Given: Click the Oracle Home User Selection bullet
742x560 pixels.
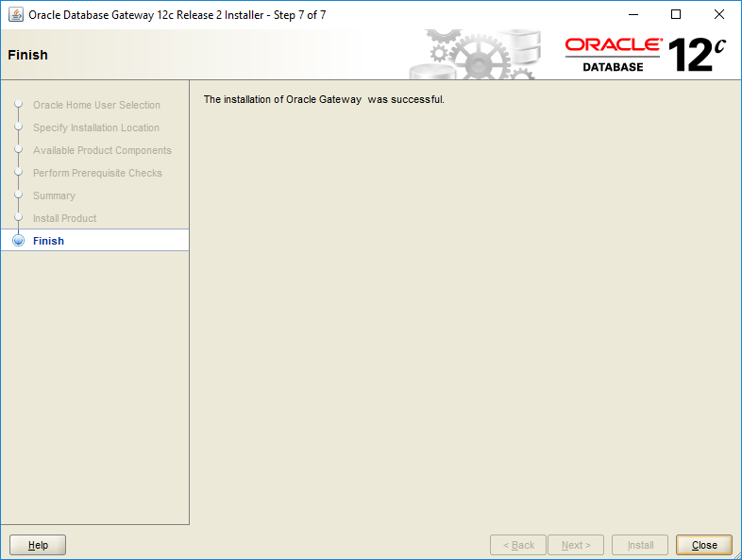Looking at the screenshot, I should pos(19,104).
